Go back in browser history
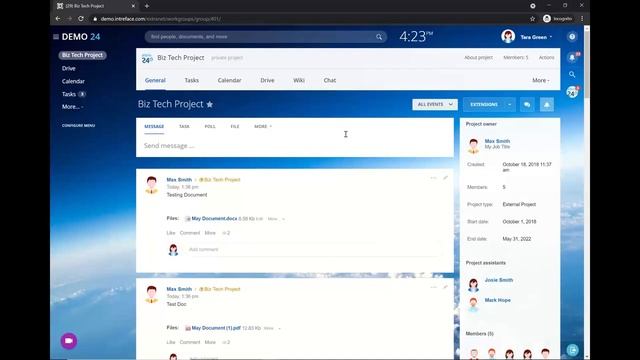The width and height of the screenshot is (640, 360). tap(58, 19)
